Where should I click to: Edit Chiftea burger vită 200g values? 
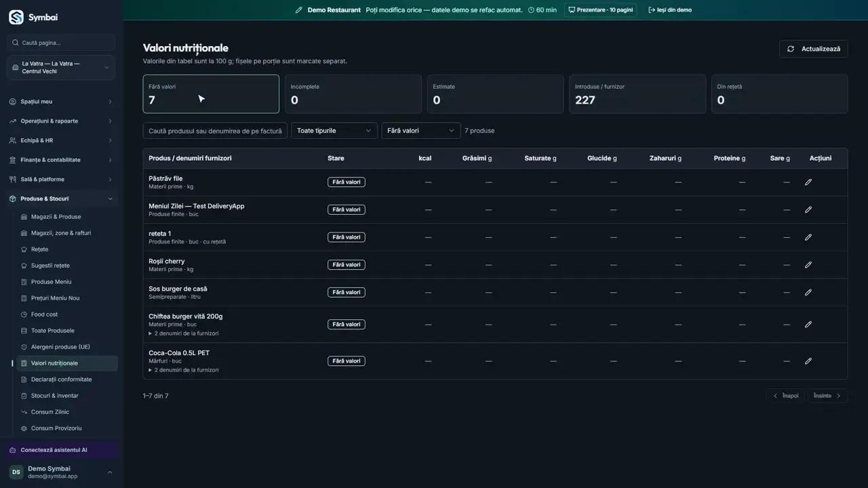click(808, 325)
